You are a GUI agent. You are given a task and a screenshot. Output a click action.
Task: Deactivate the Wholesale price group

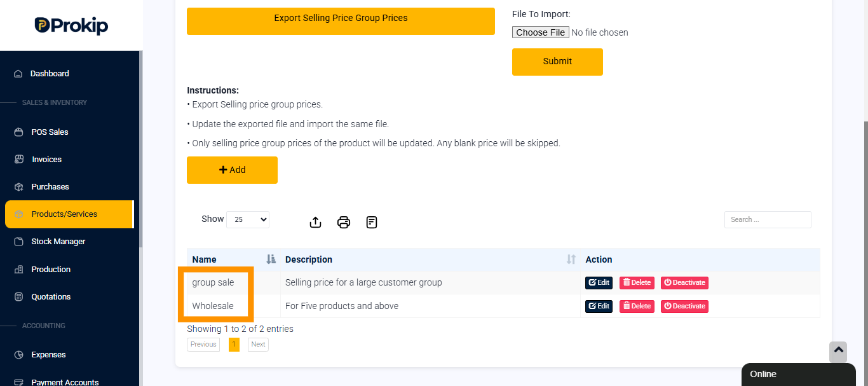pos(684,306)
